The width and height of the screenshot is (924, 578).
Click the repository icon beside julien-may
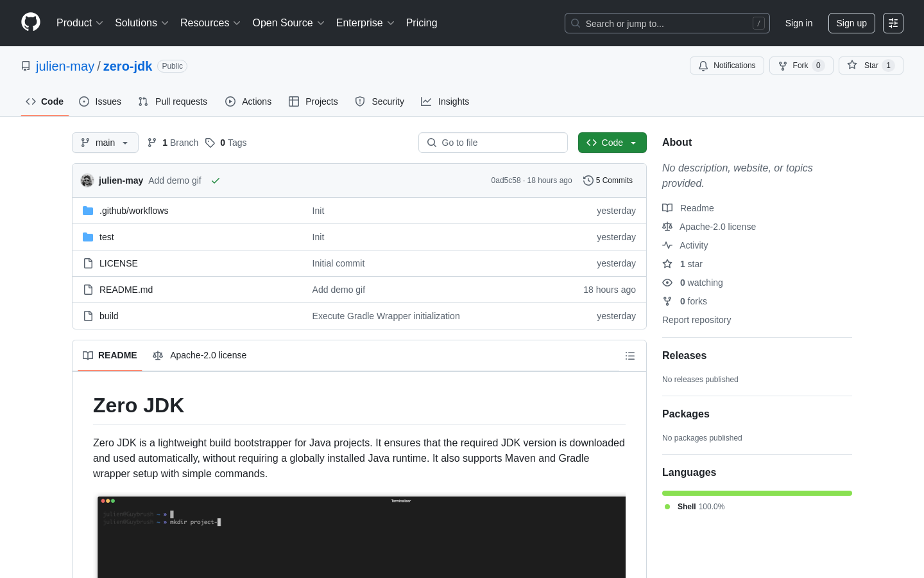pos(26,66)
